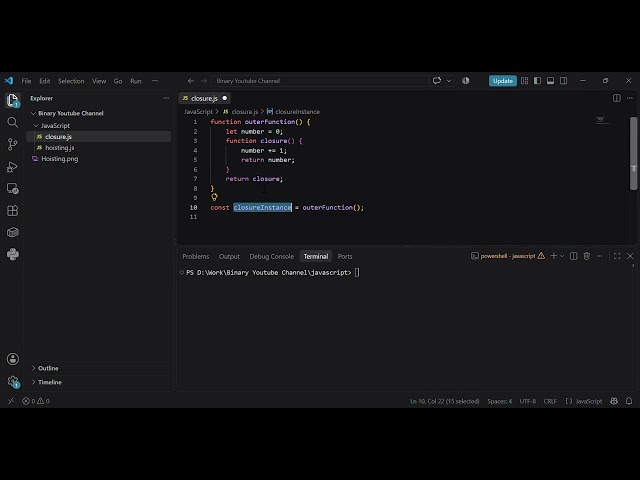The width and height of the screenshot is (640, 480).
Task: Open the Python view icon
Action: coord(13,254)
